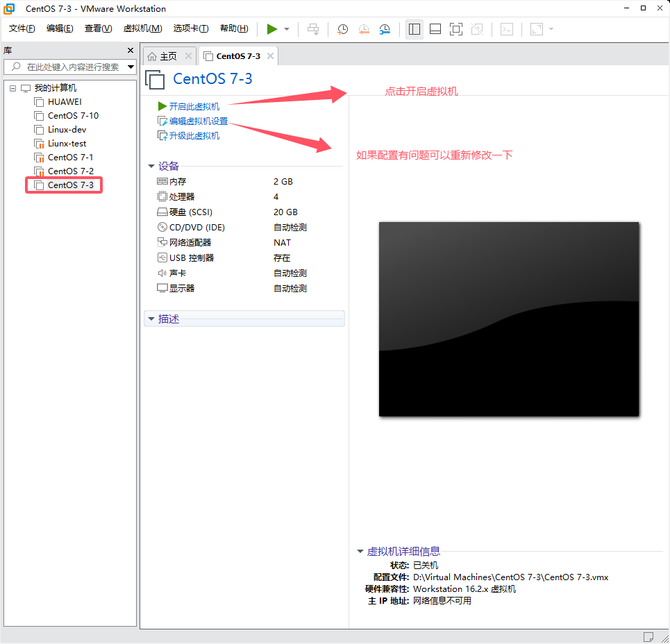The height and width of the screenshot is (644, 670).
Task: Open the library search dropdown arrow
Action: tap(131, 67)
